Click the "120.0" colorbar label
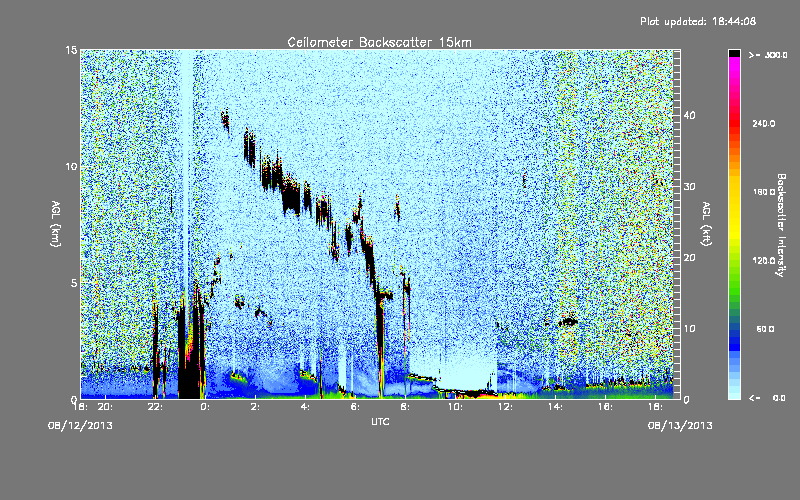Viewport: 800px width, 500px height. tap(764, 261)
